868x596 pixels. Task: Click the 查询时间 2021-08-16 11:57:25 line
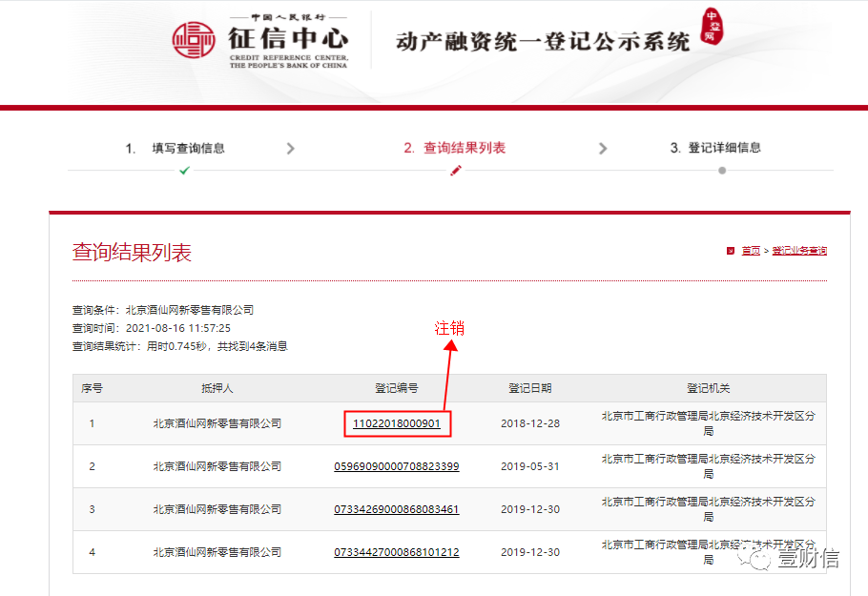(151, 328)
